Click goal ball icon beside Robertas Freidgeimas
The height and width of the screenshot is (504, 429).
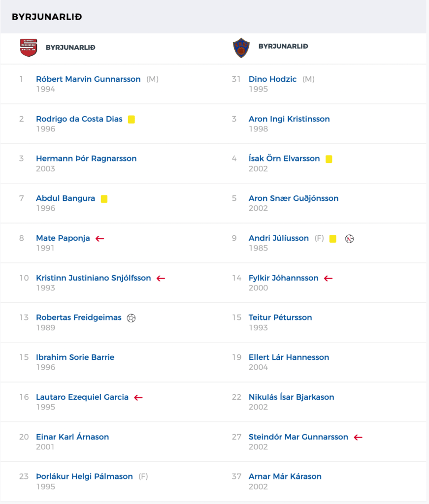tap(131, 318)
